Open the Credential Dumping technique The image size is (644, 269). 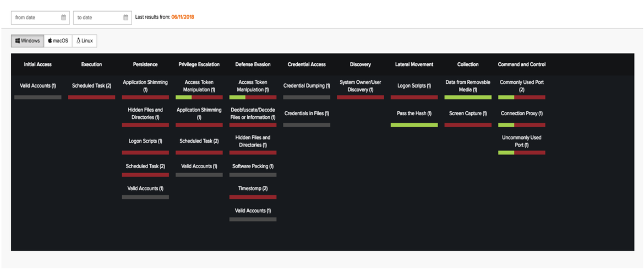[307, 86]
